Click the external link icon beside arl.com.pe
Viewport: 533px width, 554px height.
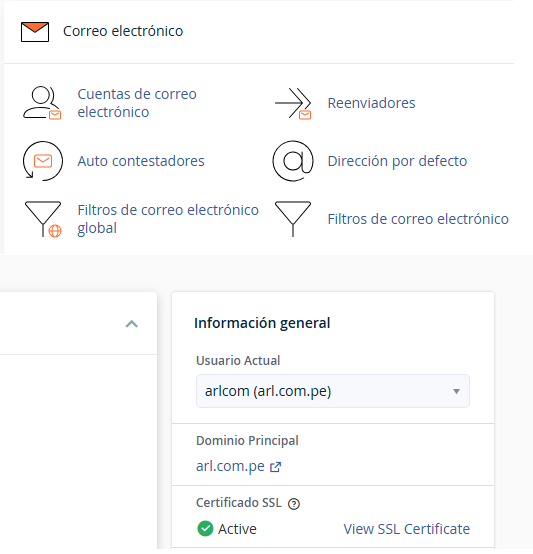point(276,467)
